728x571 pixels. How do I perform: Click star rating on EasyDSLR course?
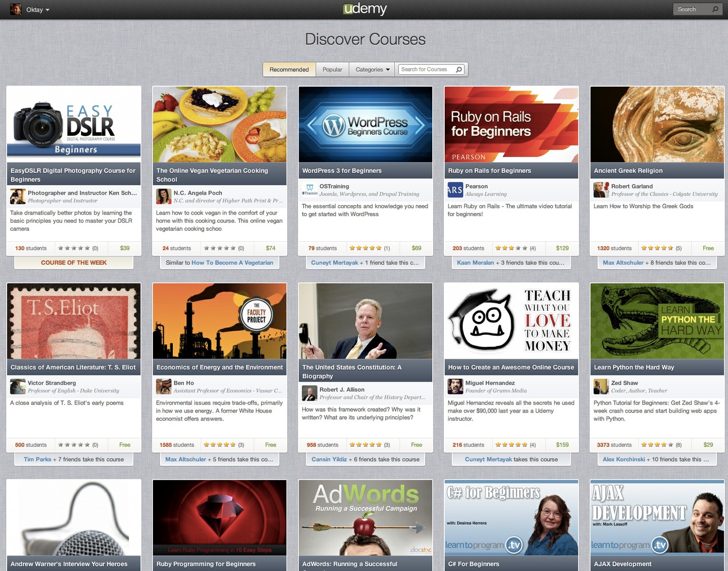coord(74,248)
